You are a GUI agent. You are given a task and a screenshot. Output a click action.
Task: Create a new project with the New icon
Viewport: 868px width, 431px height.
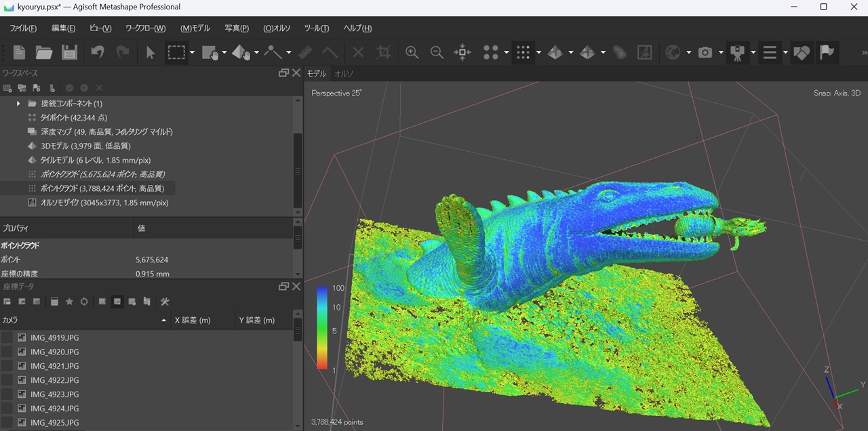[19, 52]
